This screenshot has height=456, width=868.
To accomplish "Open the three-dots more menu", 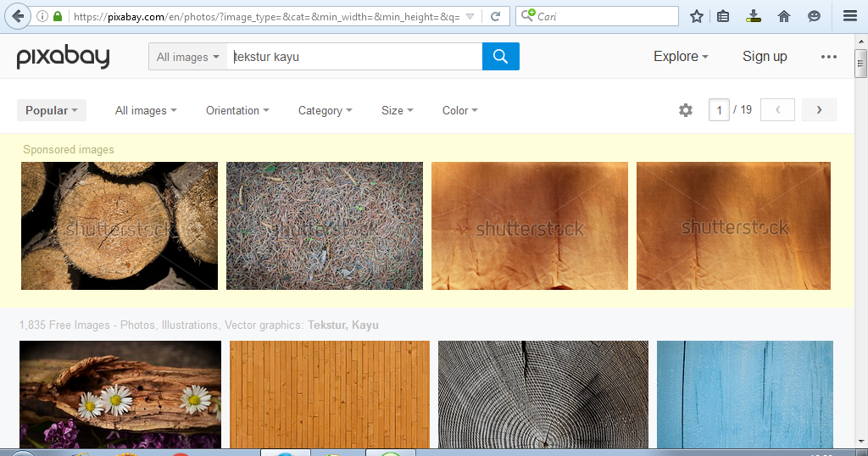I will 829,57.
